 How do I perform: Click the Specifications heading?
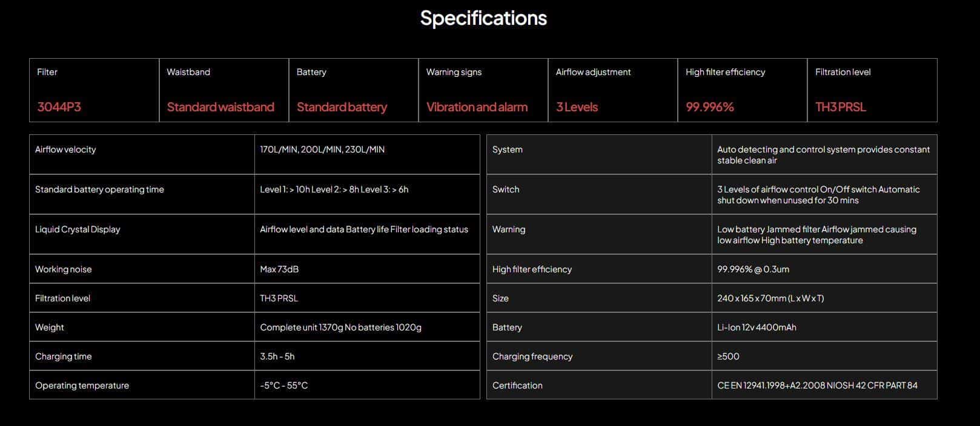point(483,18)
